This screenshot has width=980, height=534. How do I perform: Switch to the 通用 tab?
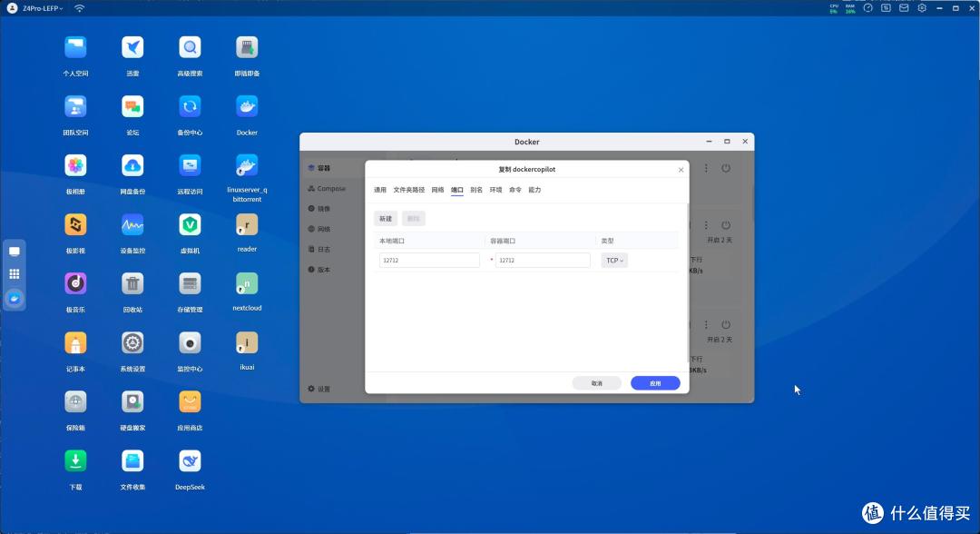click(x=380, y=190)
